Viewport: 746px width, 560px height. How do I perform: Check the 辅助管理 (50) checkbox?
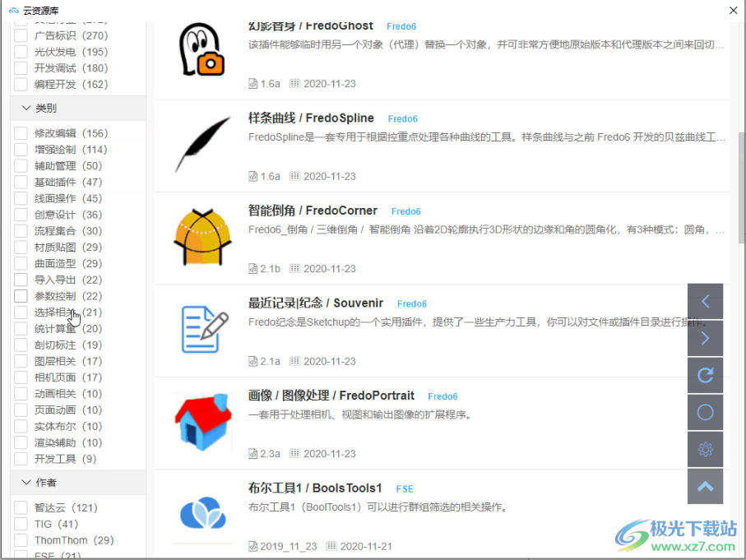pos(21,165)
